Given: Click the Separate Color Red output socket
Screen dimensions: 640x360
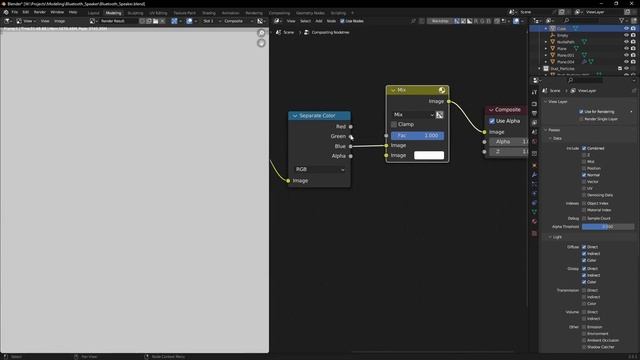Looking at the screenshot, I should 351,127.
